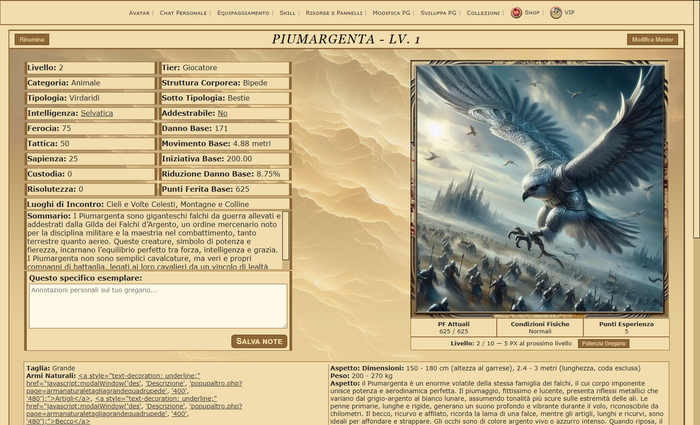Open the Avatar menu
Viewport: 700px width, 425px height.
[x=139, y=13]
